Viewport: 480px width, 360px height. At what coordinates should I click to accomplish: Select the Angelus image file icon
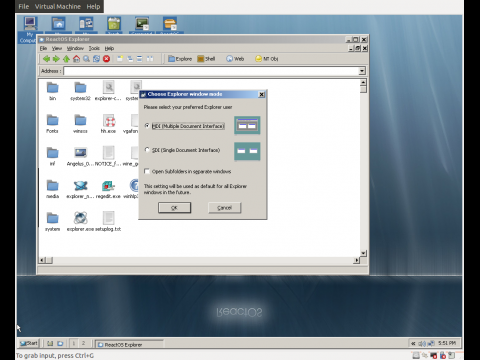(x=80, y=153)
